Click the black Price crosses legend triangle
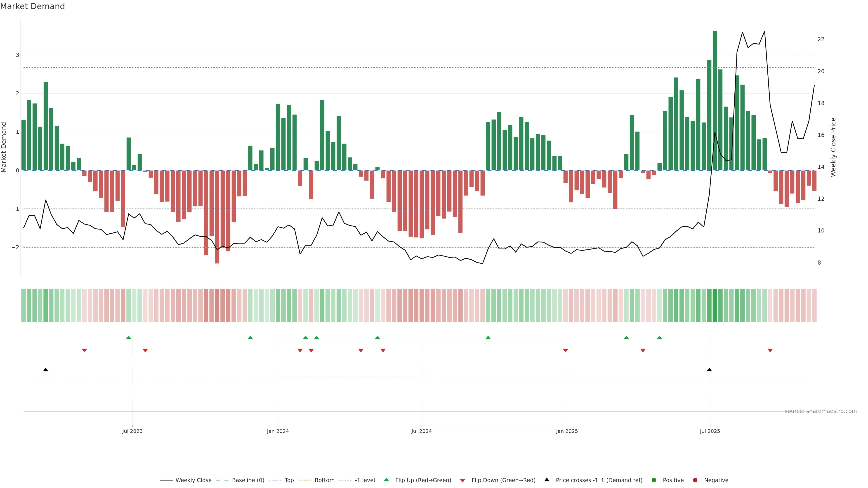This screenshot has width=868, height=488. (x=547, y=480)
